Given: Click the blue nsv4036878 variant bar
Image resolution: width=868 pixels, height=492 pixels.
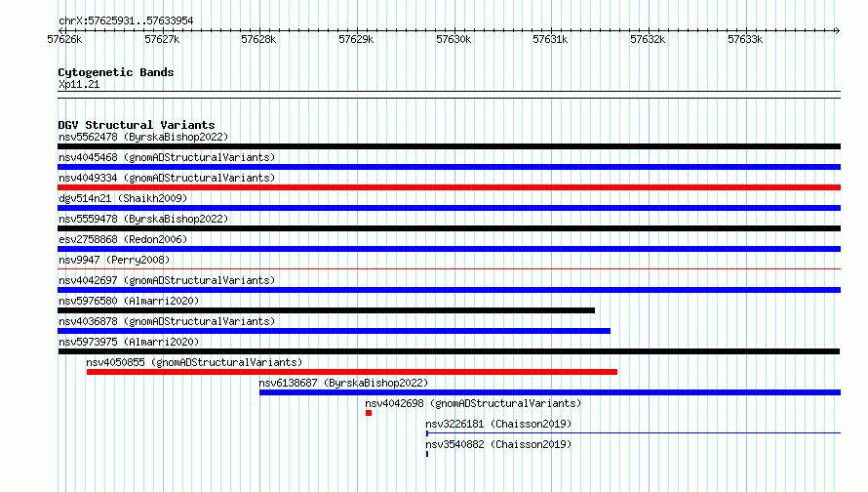Looking at the screenshot, I should click(x=334, y=331).
